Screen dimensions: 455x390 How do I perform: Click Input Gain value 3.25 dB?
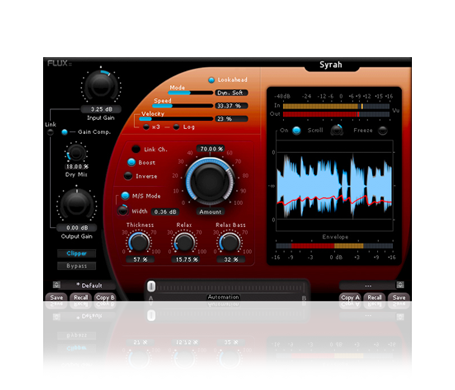101,109
